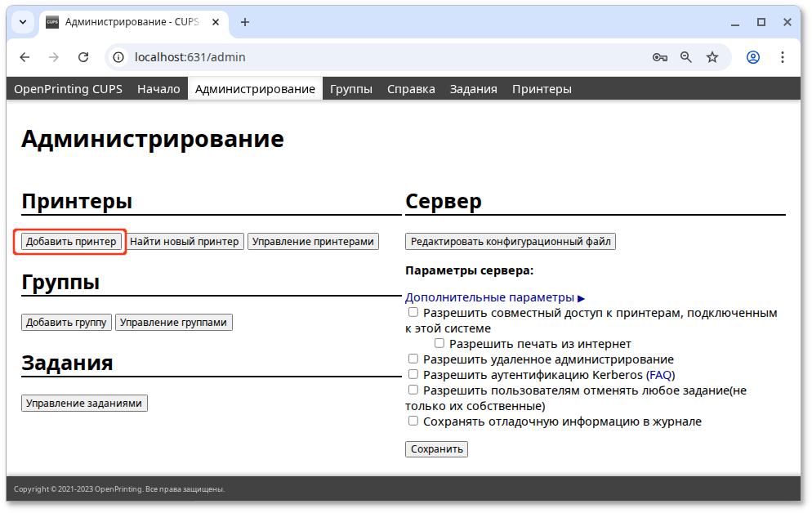The height and width of the screenshot is (513, 812).
Task: Click the zoom magnifier icon
Action: coord(685,57)
